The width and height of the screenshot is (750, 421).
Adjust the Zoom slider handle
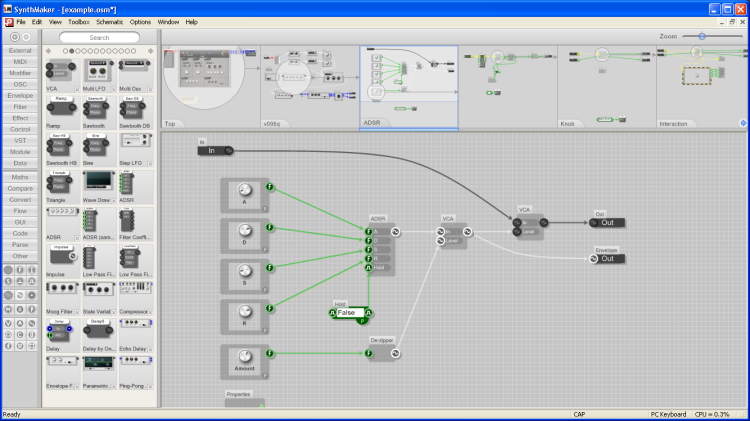pos(702,36)
